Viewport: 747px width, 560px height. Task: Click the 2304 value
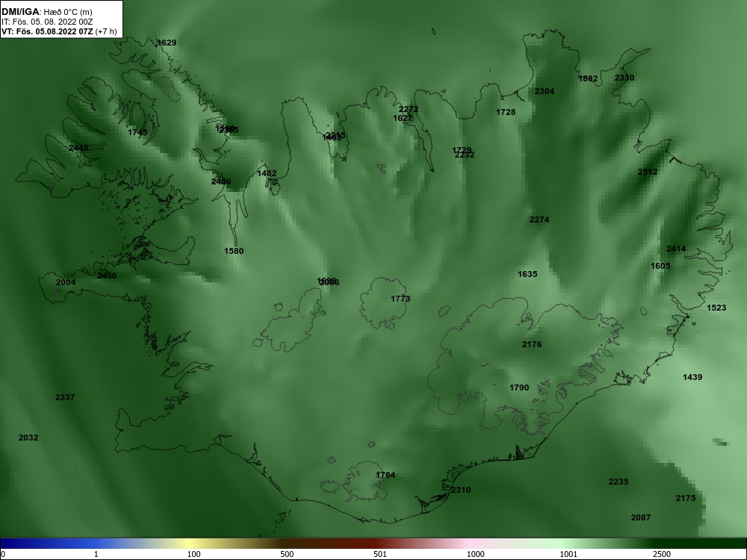point(545,91)
